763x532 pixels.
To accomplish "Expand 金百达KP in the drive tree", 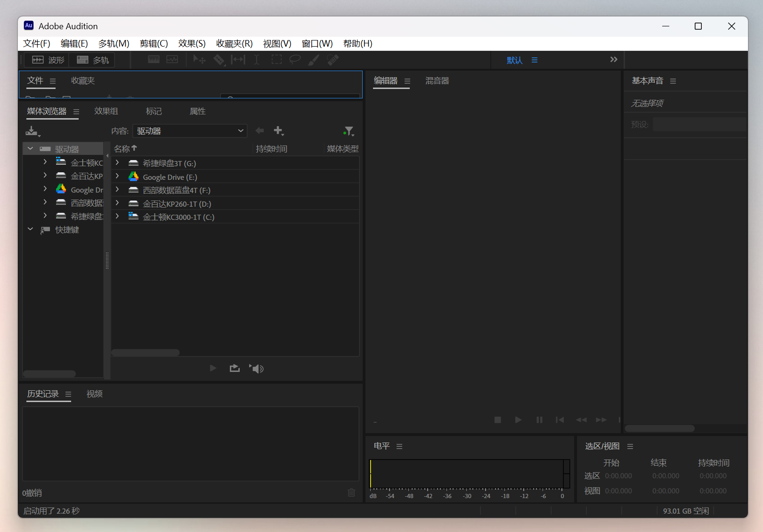I will (x=45, y=175).
